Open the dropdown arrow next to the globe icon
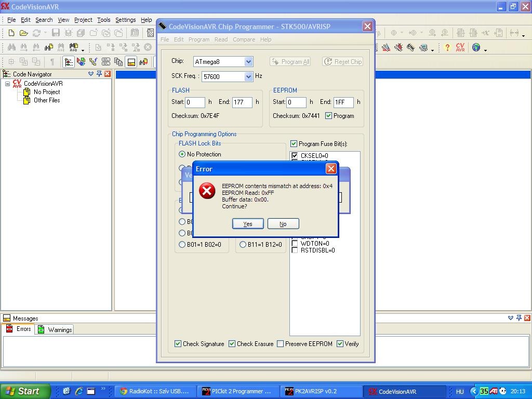The image size is (532, 399). (x=486, y=50)
